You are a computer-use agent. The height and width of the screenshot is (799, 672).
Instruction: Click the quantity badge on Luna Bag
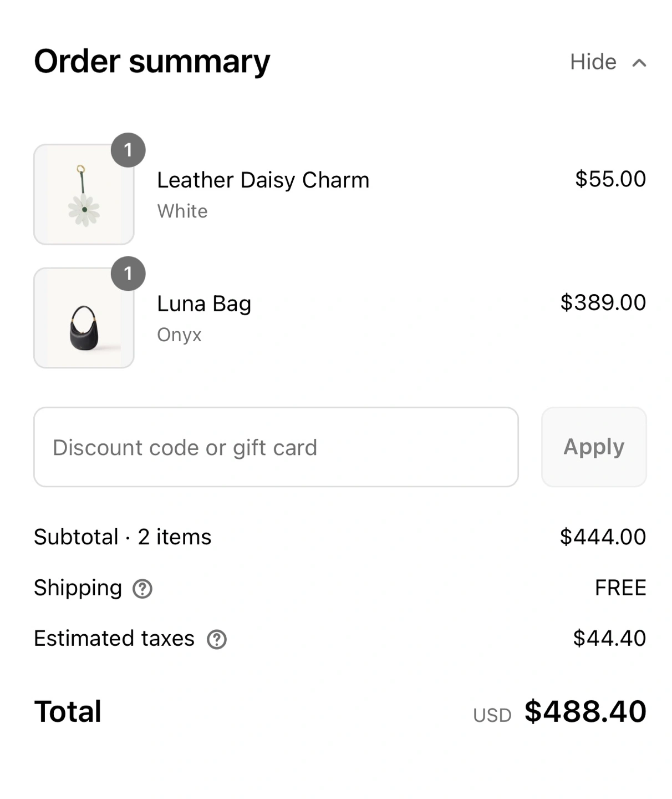click(x=128, y=274)
